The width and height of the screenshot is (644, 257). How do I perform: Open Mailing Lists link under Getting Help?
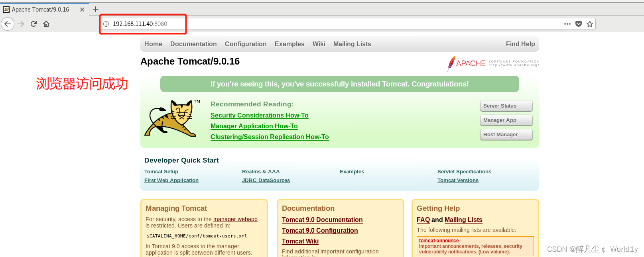[463, 220]
